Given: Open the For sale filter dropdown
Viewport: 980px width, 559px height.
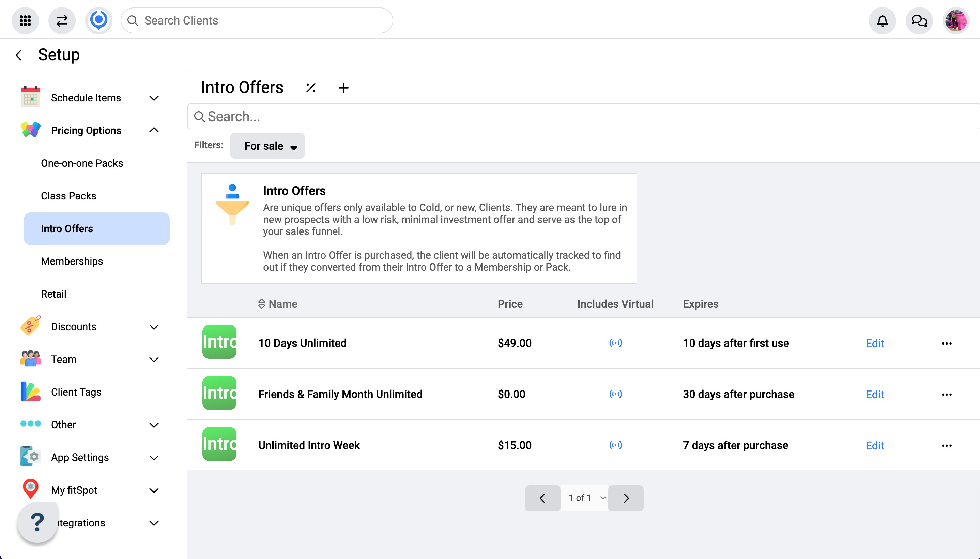Looking at the screenshot, I should (x=267, y=146).
